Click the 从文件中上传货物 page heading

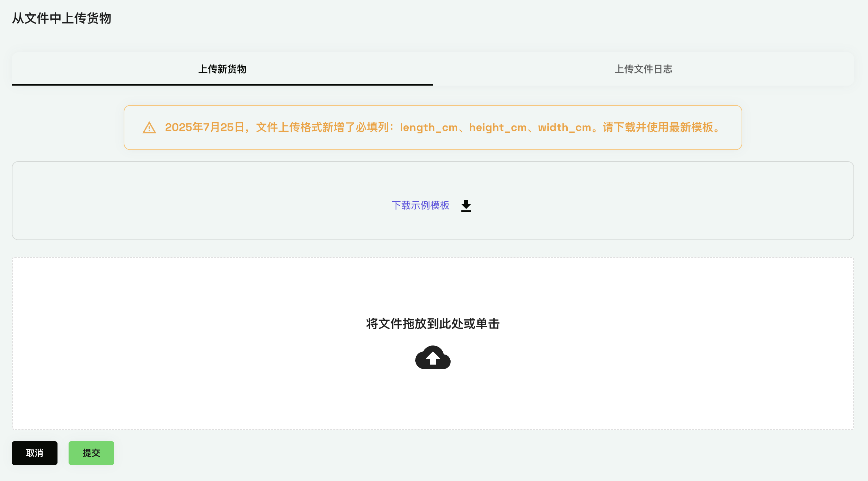(62, 18)
